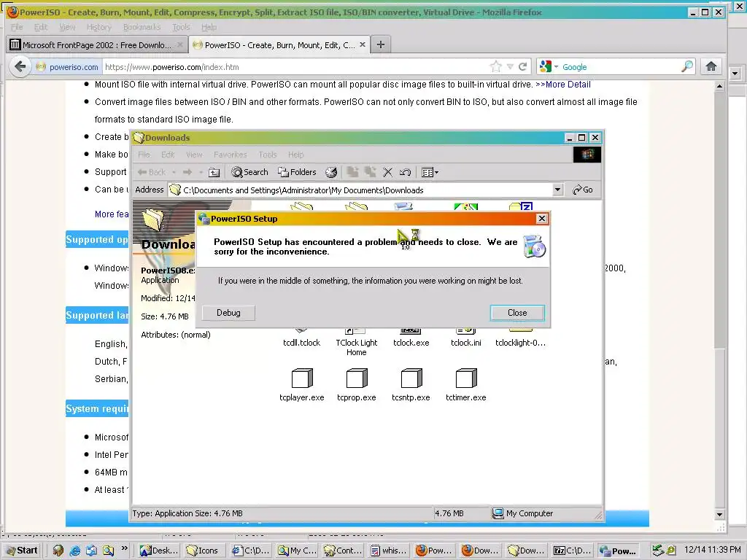Viewport: 747px width, 560px height.
Task: Open the Views dropdown in Downloads toolbar
Action: (430, 172)
